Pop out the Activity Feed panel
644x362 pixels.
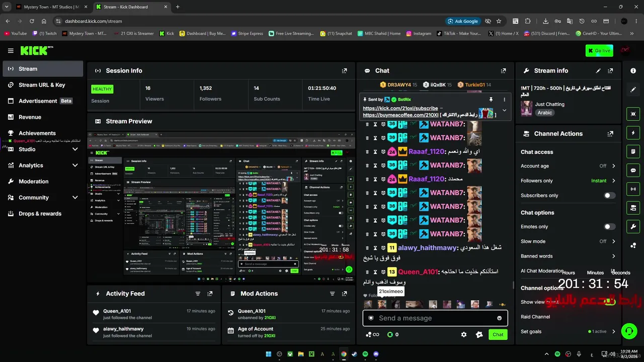pos(210,294)
